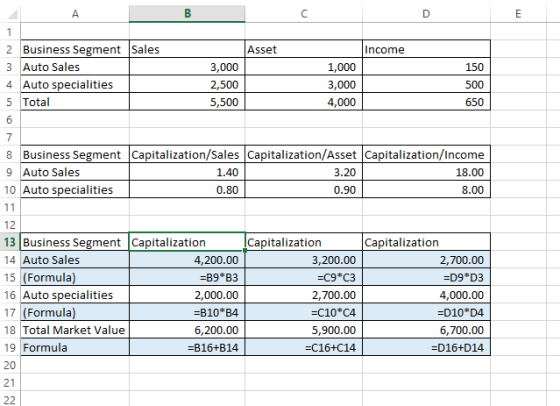Viewport: 560px width, 406px height.
Task: Select cell containing 8.00
Action: point(426,190)
